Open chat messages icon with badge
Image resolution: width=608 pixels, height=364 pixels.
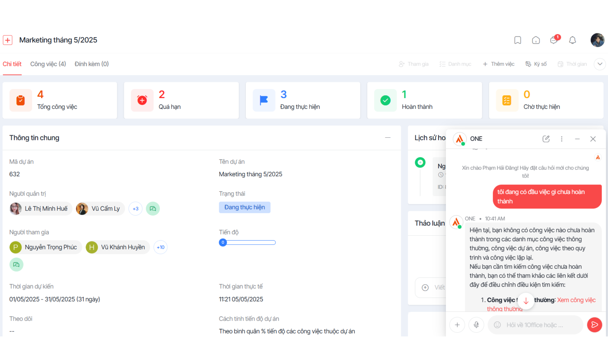point(554,40)
